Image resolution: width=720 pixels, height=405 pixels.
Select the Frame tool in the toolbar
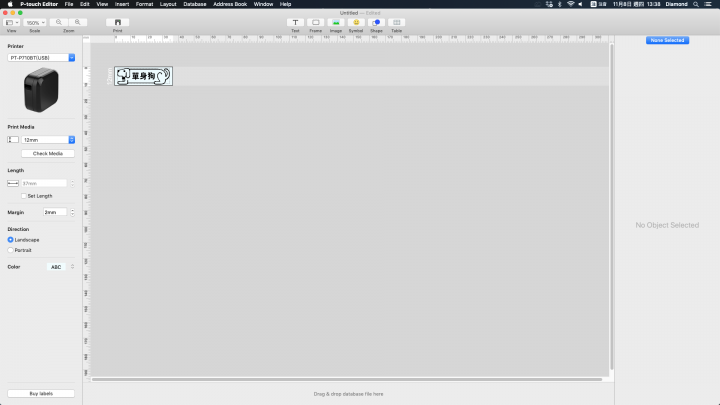(315, 22)
